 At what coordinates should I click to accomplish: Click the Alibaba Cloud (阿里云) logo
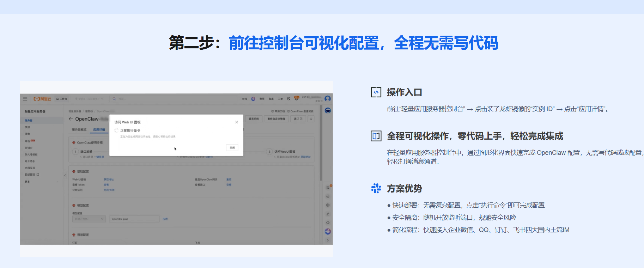tap(42, 99)
